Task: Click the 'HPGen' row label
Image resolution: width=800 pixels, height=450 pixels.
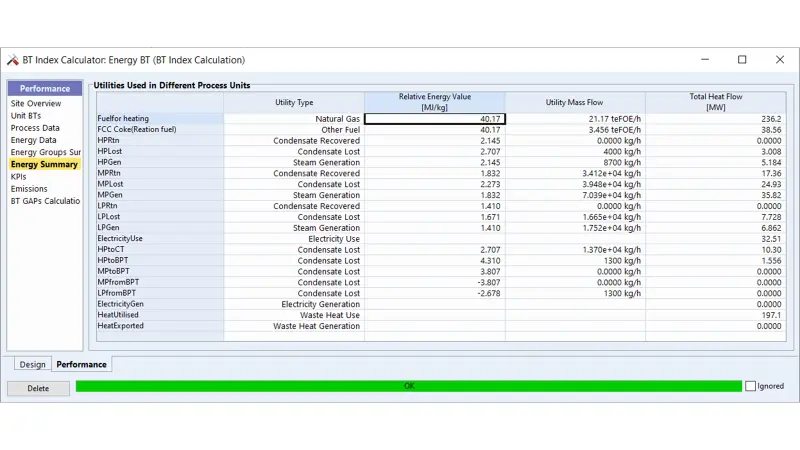Action: point(160,162)
